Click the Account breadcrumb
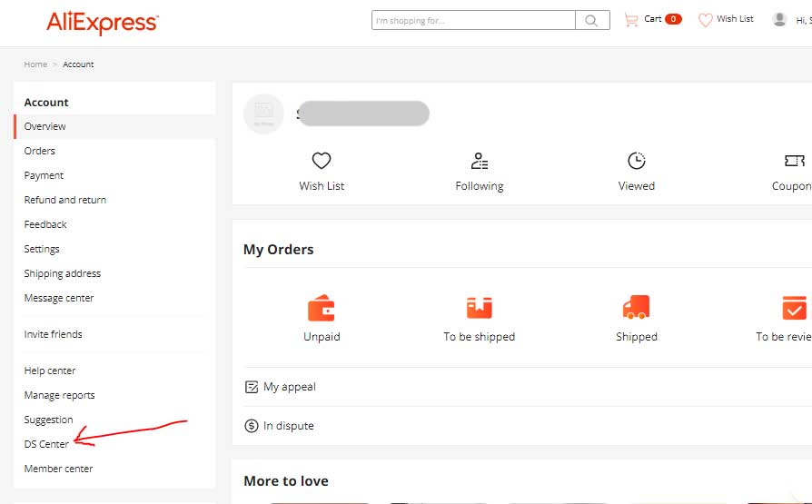 (78, 64)
